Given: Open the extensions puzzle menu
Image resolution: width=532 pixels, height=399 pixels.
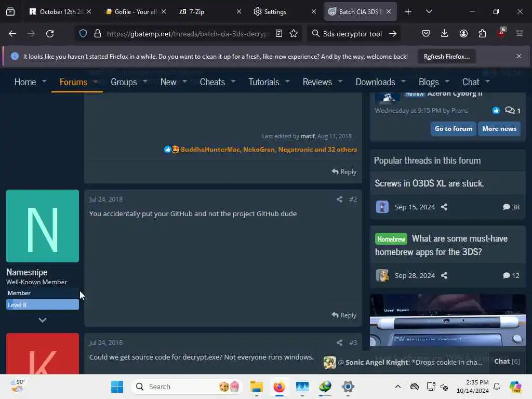Looking at the screenshot, I should click(482, 34).
